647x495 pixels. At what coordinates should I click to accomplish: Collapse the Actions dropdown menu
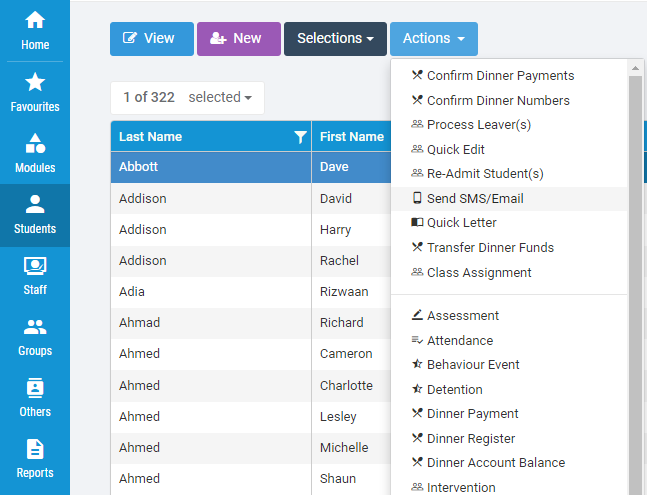(x=434, y=39)
